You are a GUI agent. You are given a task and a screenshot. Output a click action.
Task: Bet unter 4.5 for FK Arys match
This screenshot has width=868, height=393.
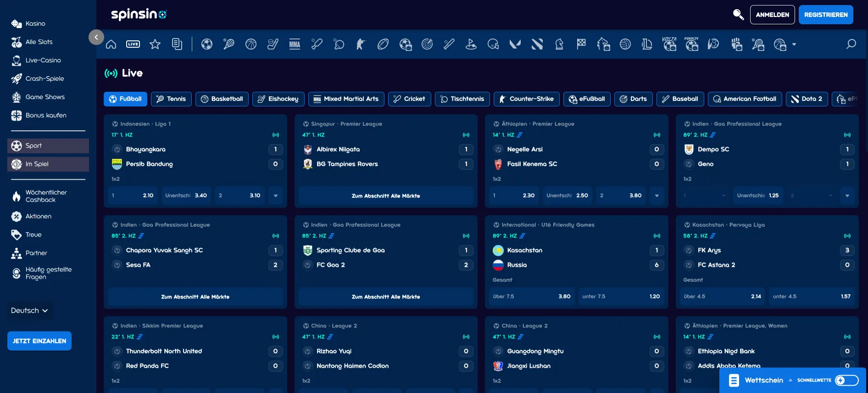click(812, 296)
